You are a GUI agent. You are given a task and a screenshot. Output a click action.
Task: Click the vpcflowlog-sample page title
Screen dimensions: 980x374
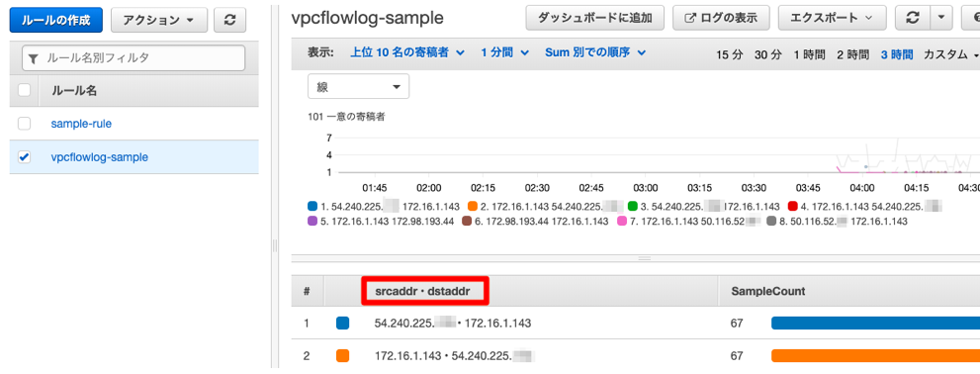coord(368,18)
